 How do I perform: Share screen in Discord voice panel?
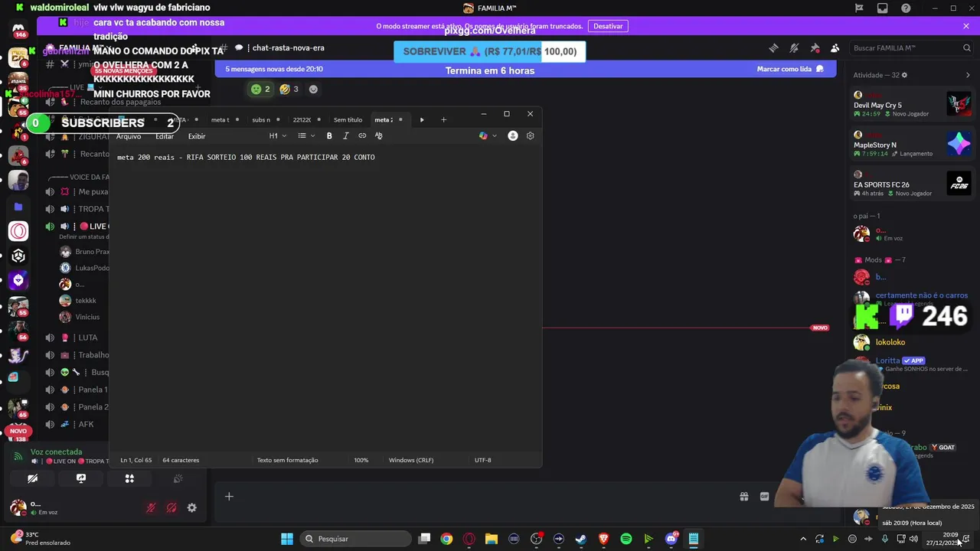tap(81, 478)
